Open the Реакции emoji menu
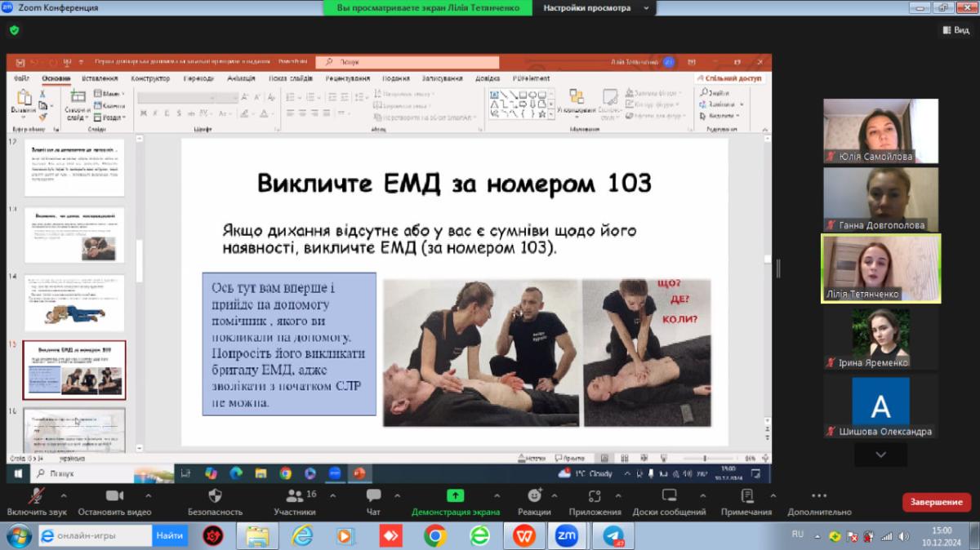The image size is (980, 550). point(533,497)
